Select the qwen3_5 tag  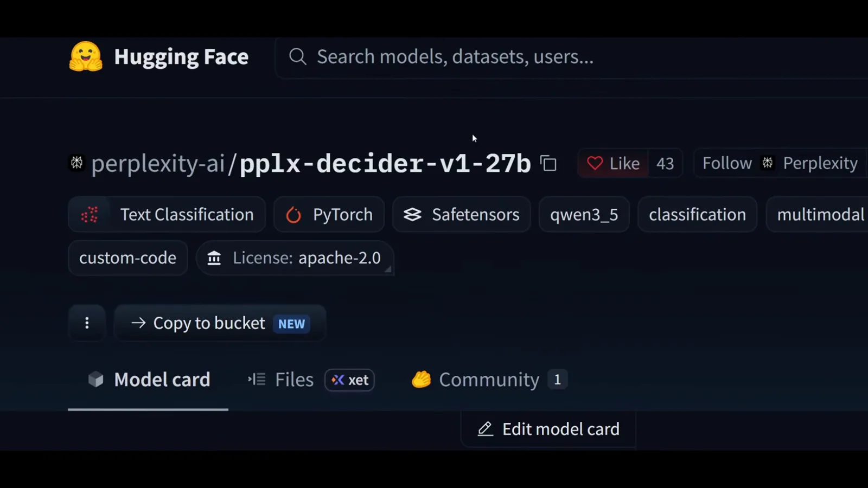click(584, 215)
